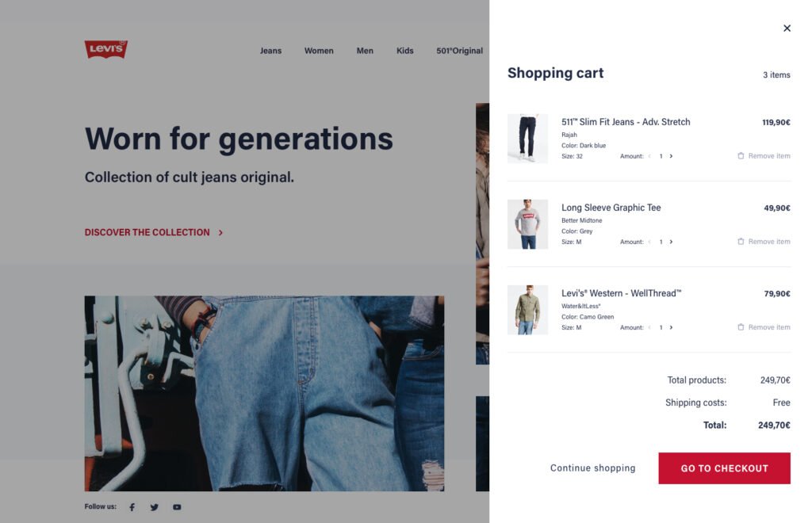Select Kids in the navigation

pyautogui.click(x=405, y=51)
